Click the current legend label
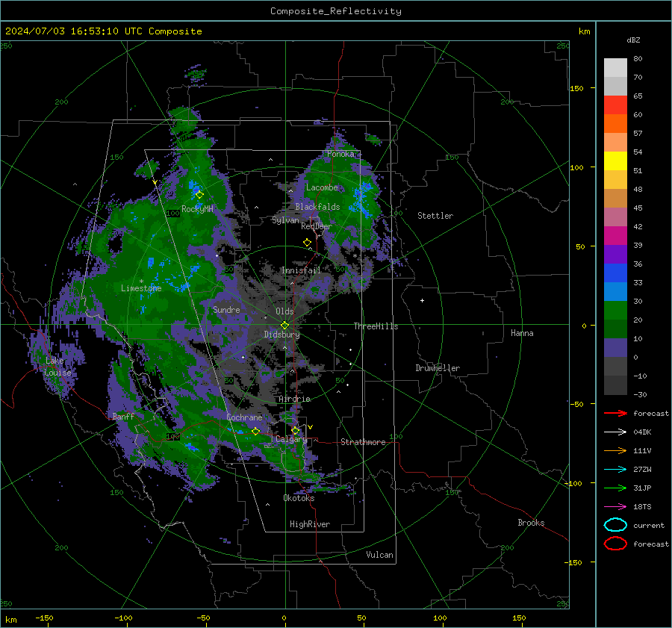Screen dimensions: 672x628 pos(649,526)
